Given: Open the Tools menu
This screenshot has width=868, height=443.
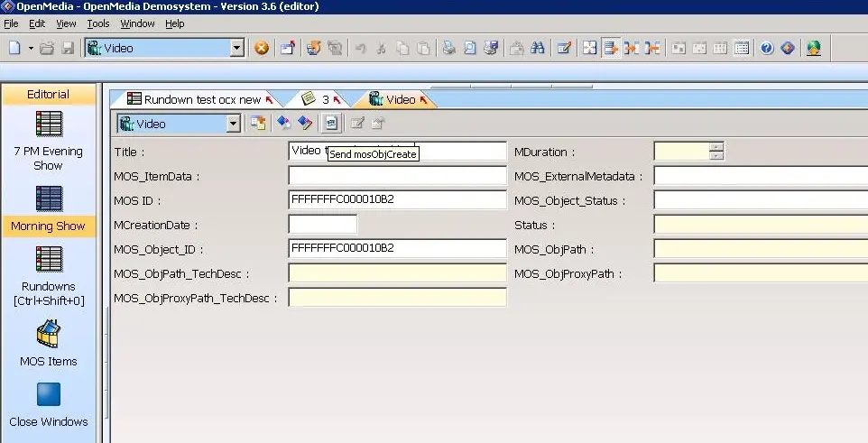Looking at the screenshot, I should (97, 23).
